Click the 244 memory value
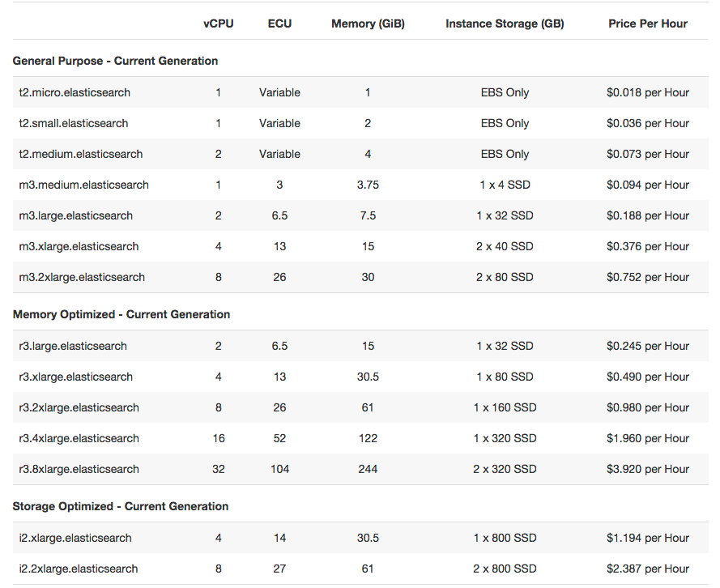 point(368,469)
